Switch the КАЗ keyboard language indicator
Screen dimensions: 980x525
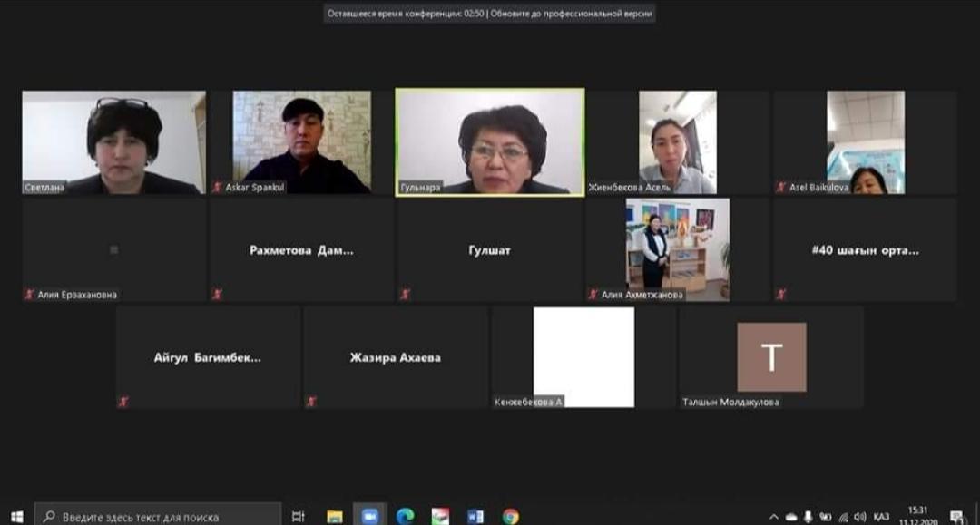[880, 517]
